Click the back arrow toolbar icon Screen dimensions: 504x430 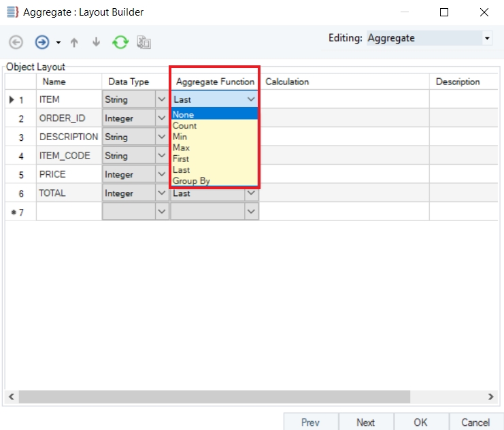click(16, 42)
